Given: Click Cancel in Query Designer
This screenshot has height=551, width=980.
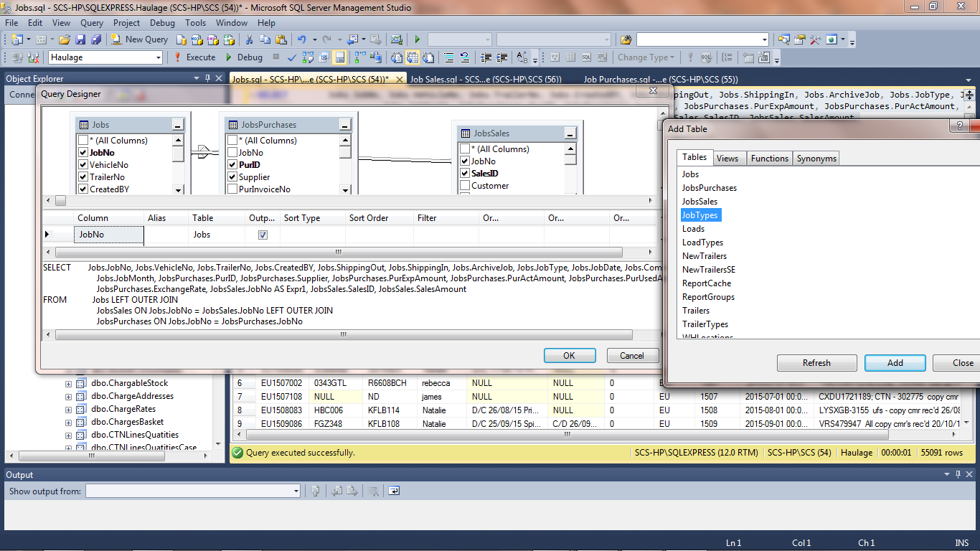Looking at the screenshot, I should click(x=632, y=355).
